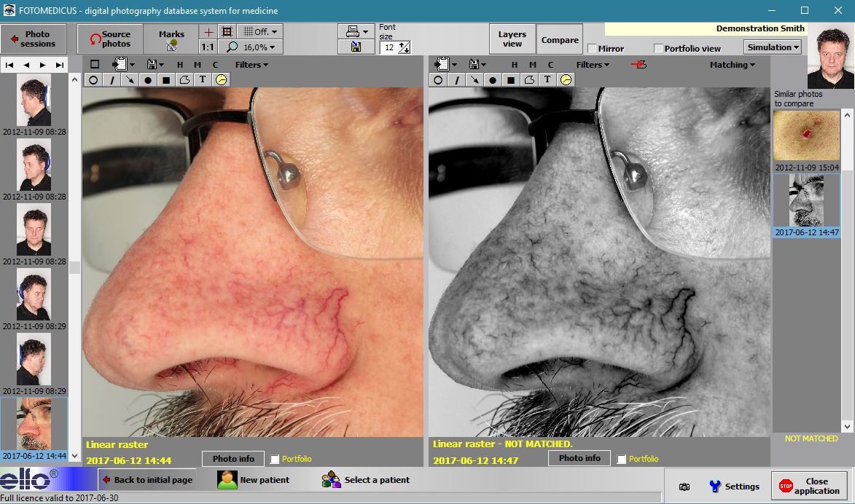
Task: Click the save floppy disk icon under printer
Action: (x=356, y=47)
